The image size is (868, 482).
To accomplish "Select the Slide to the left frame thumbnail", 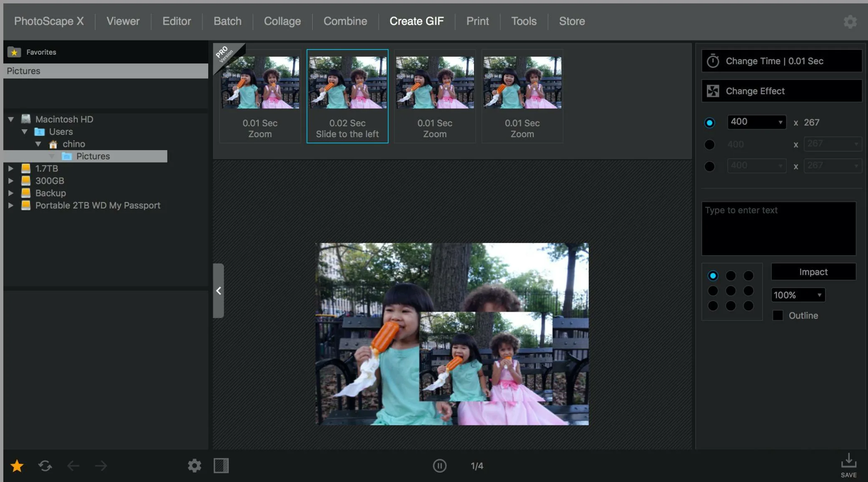I will pyautogui.click(x=347, y=96).
